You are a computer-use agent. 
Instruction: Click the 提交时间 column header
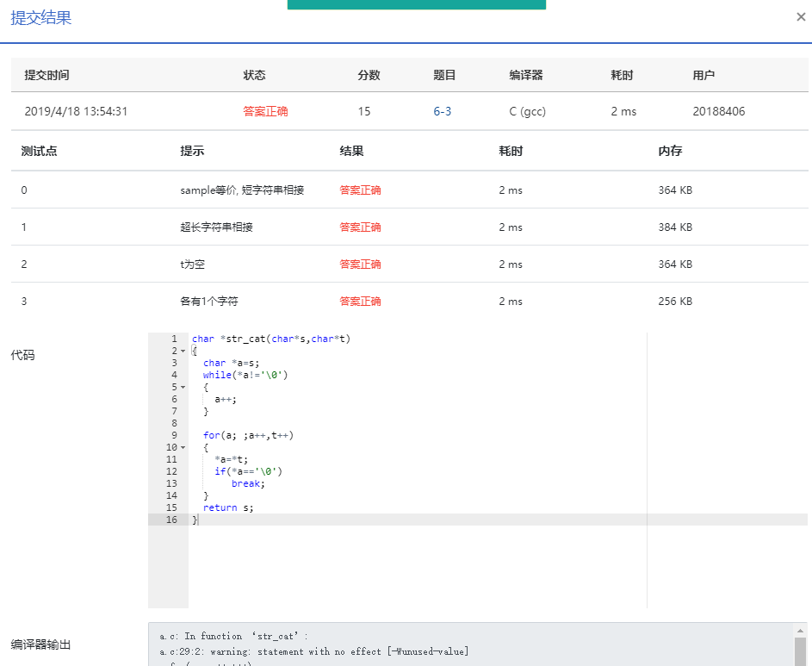(46, 75)
